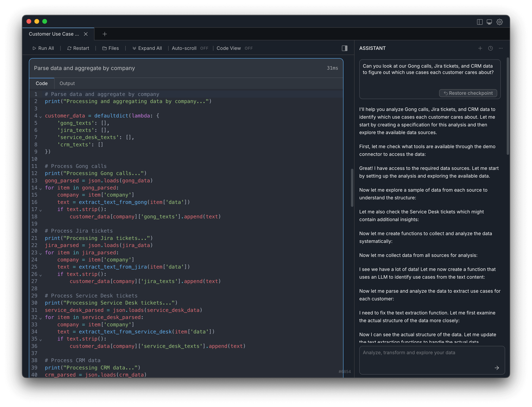The height and width of the screenshot is (407, 532).
Task: Click the macOS green fullscreen button
Action: [x=44, y=21]
